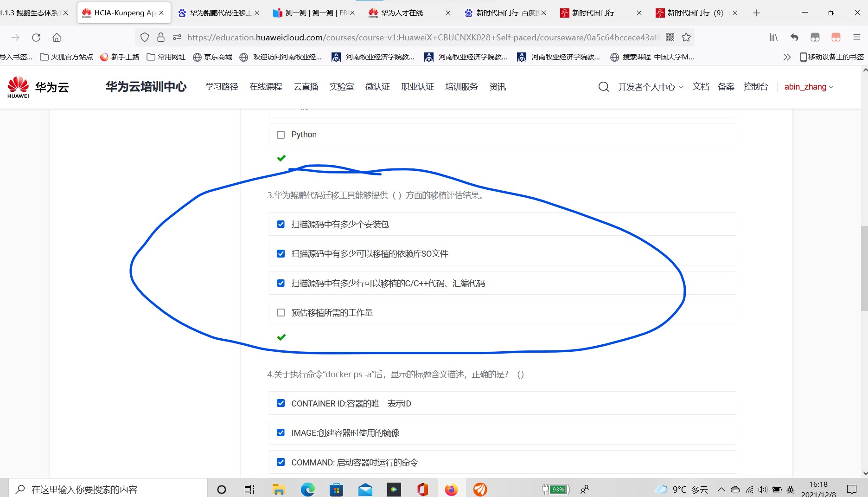Screen dimensions: 868x497
Task: Expand 开发者个人中心 dropdown
Action: click(x=650, y=87)
